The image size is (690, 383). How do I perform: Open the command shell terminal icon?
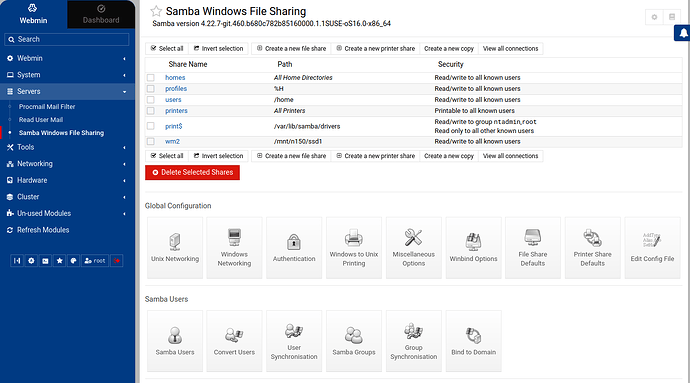(x=45, y=261)
